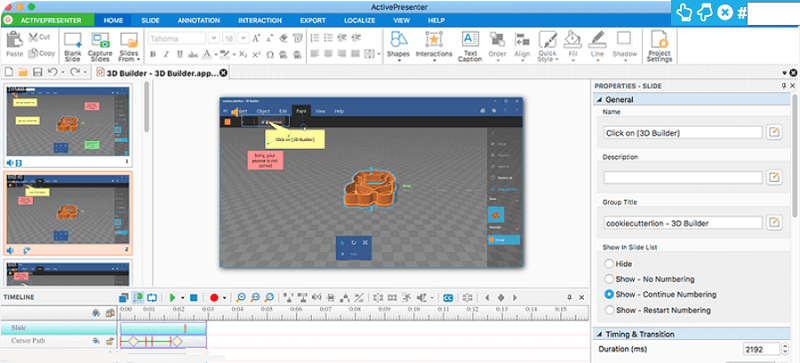The height and width of the screenshot is (363, 800).
Task: Toggle the timeline loop playback icon
Action: click(x=152, y=297)
